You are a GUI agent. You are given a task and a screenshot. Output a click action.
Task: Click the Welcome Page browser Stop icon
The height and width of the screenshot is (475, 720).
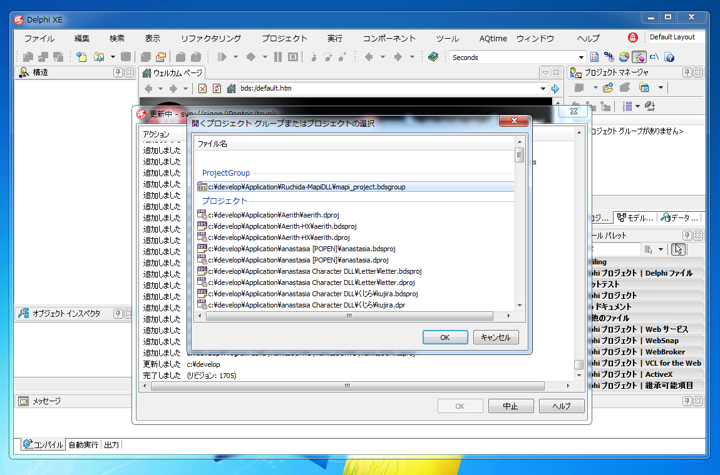[202, 88]
